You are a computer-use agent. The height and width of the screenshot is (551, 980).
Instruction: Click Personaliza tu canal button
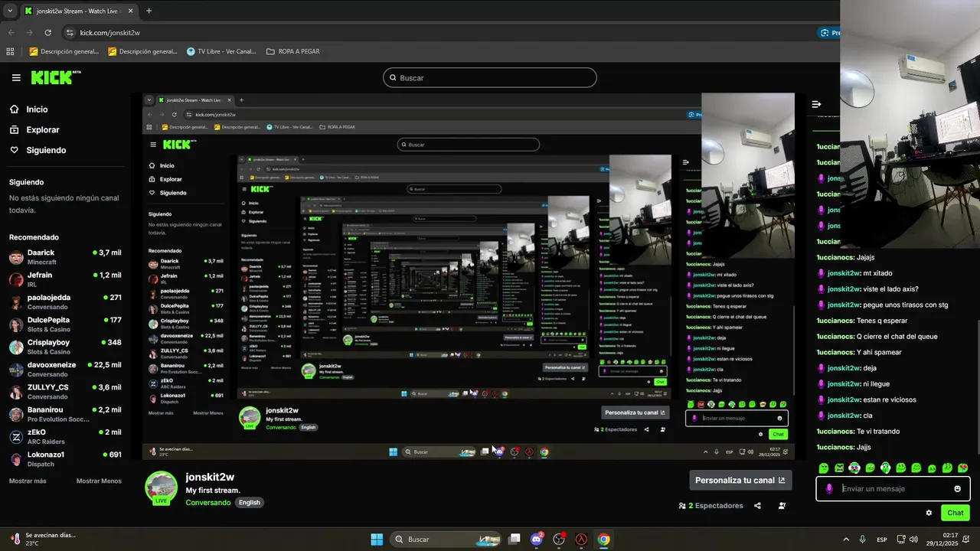click(740, 481)
